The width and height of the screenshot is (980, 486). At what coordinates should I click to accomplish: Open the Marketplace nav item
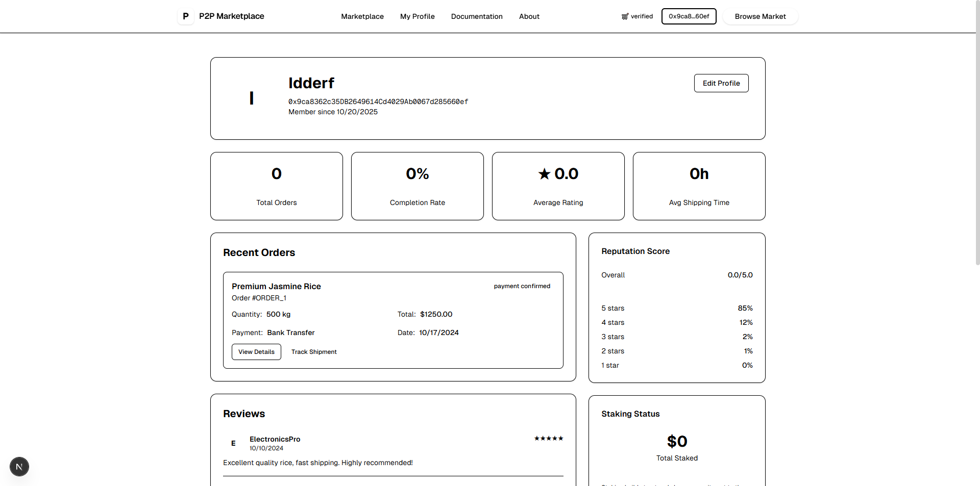[x=362, y=16]
